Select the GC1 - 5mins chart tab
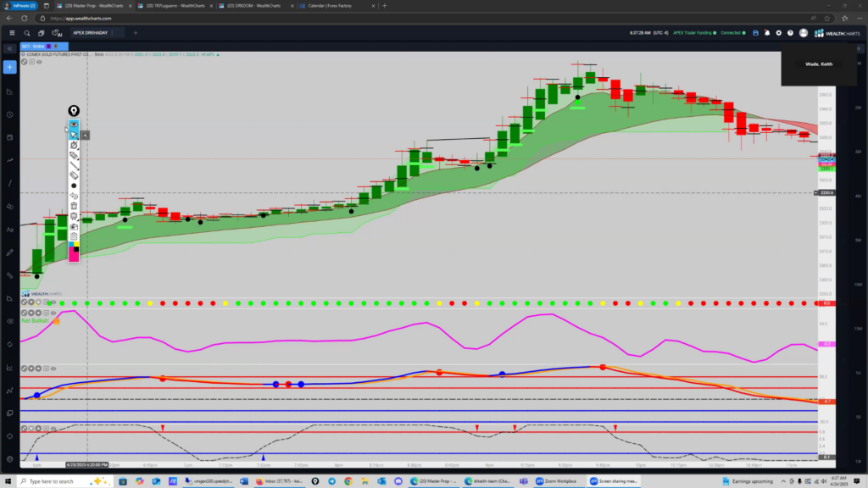Viewport: 868px width, 488px height. coord(44,47)
